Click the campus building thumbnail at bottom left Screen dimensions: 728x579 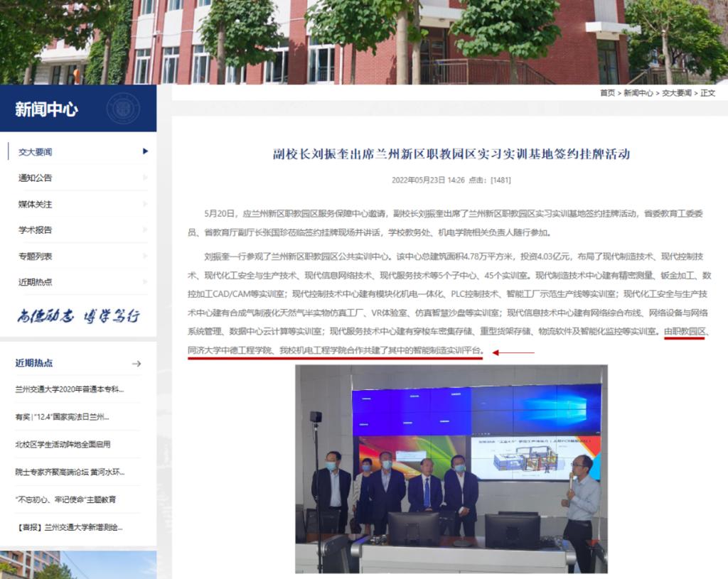tap(78, 565)
